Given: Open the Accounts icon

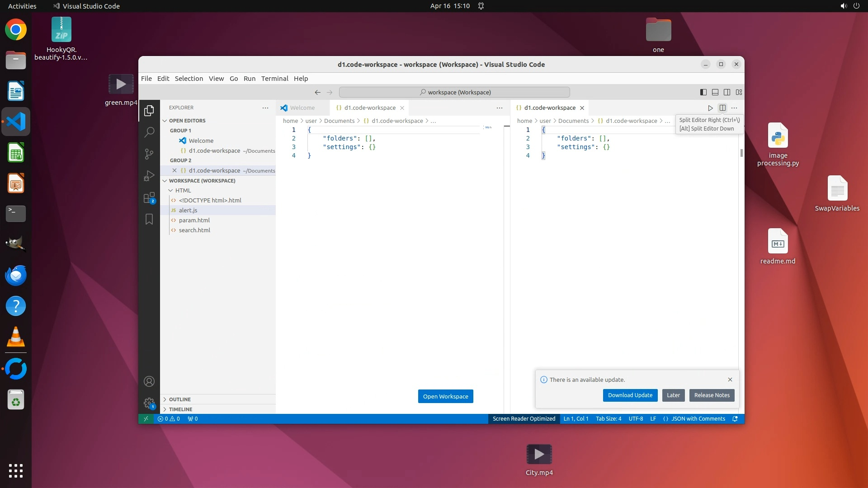Looking at the screenshot, I should [149, 381].
